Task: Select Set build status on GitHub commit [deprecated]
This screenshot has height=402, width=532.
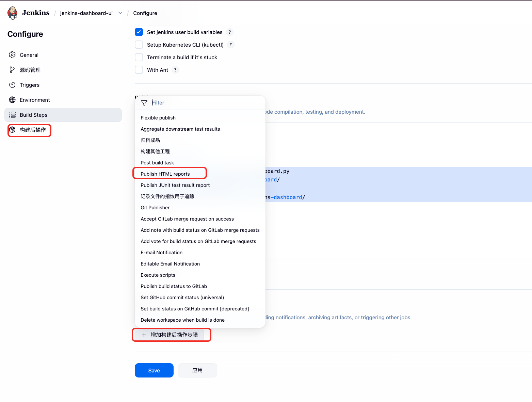Action: (x=200, y=309)
